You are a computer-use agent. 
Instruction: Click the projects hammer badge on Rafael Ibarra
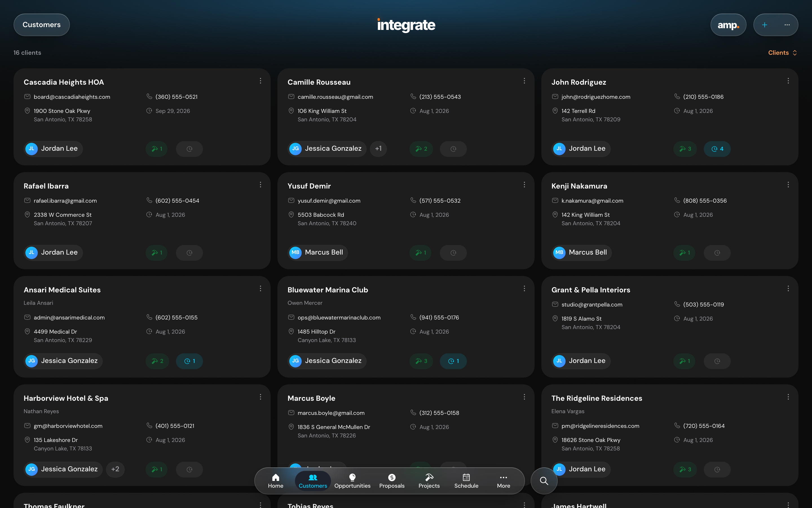coord(156,253)
